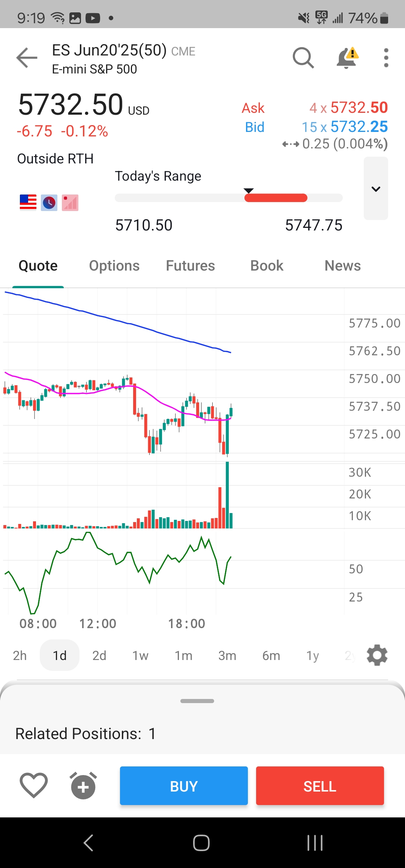Expand the Related Positions panel handle
This screenshot has width=405, height=868.
[x=197, y=701]
